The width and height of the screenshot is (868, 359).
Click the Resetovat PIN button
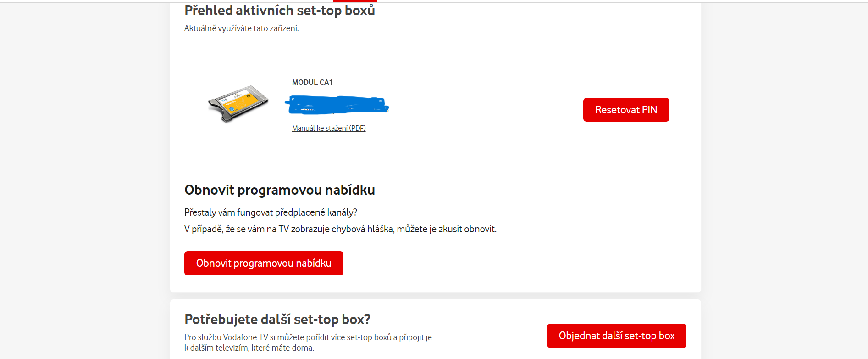click(x=626, y=110)
